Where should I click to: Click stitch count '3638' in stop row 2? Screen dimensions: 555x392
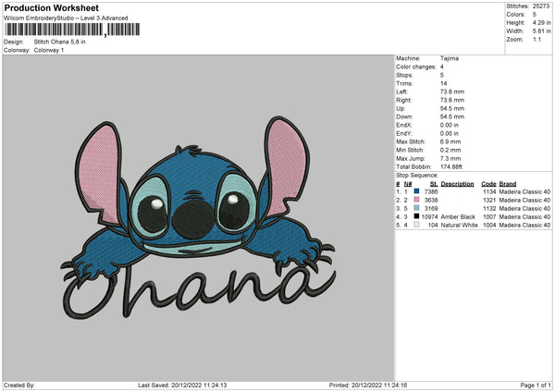431,200
